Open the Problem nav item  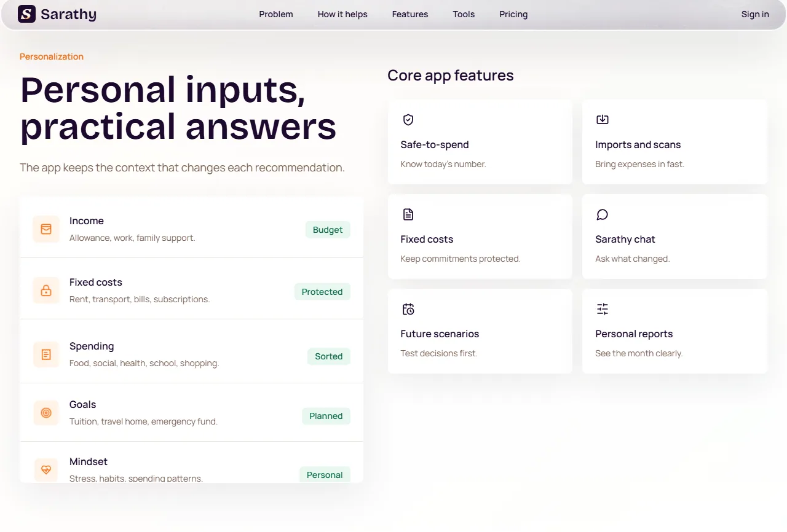[x=276, y=14]
